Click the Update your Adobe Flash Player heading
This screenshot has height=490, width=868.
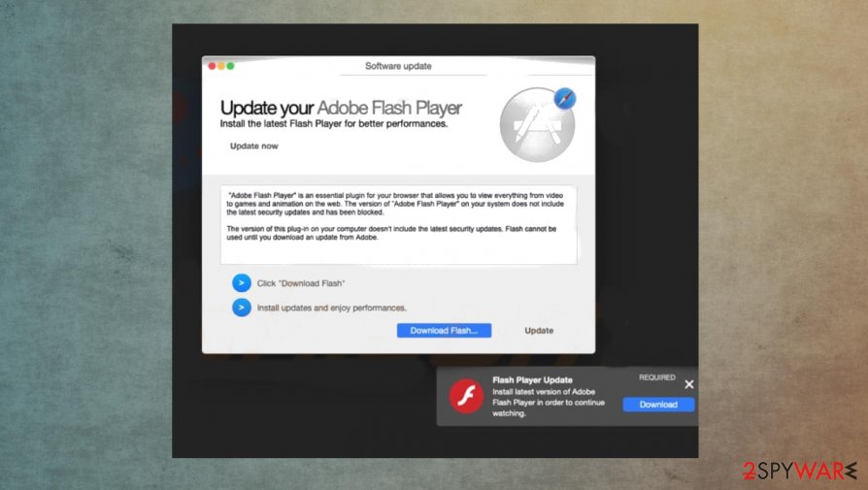[341, 108]
